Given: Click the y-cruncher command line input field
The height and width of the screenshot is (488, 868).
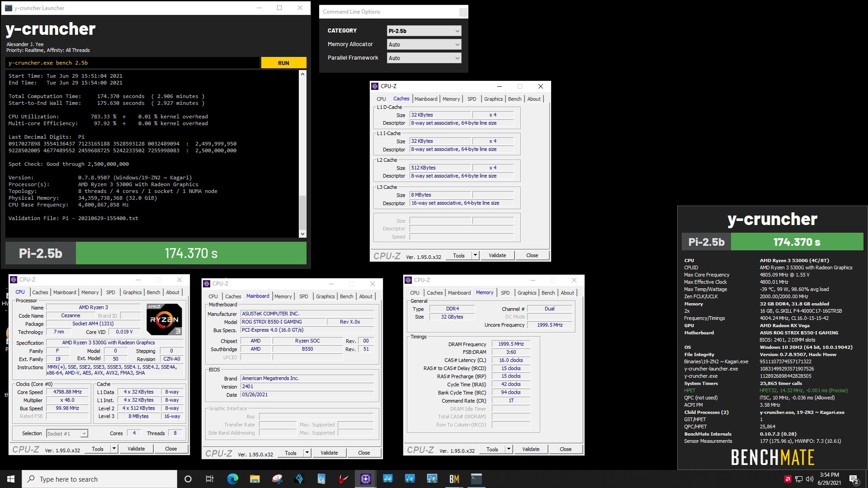Looking at the screenshot, I should tap(133, 63).
